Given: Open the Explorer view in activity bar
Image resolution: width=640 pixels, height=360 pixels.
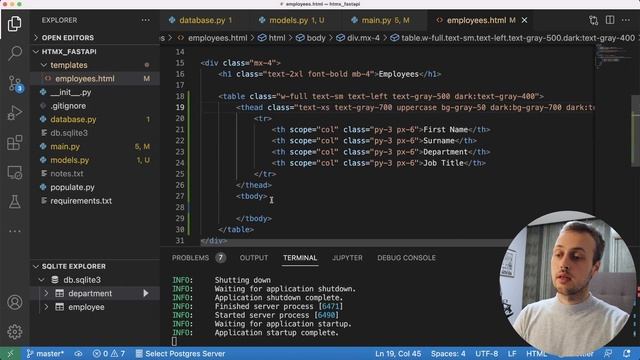Looking at the screenshot, I should point(15,23).
